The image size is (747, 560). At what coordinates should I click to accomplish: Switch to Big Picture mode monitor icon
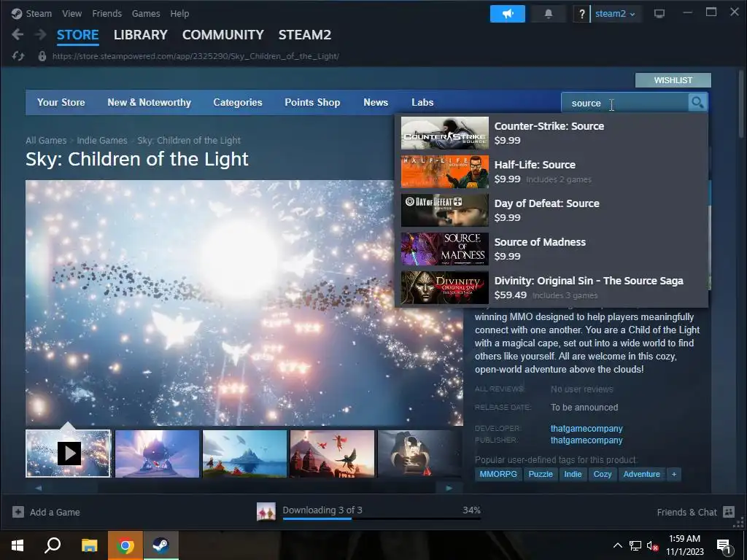(x=659, y=14)
